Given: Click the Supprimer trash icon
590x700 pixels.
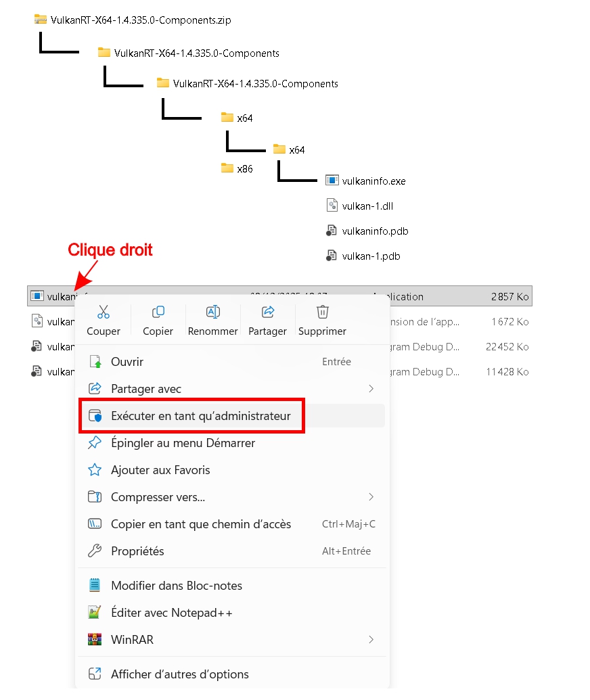Looking at the screenshot, I should click(323, 312).
